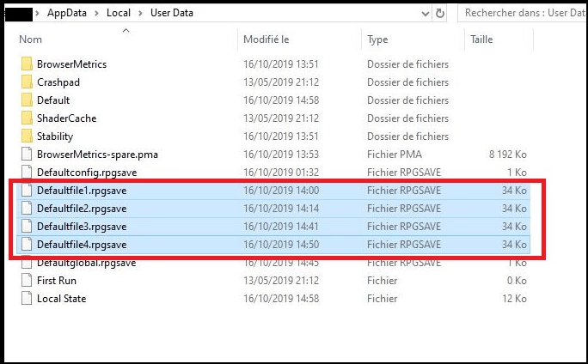Select the Defaultfile3.rpgsave file icon
The height and width of the screenshot is (364, 588).
coord(27,226)
